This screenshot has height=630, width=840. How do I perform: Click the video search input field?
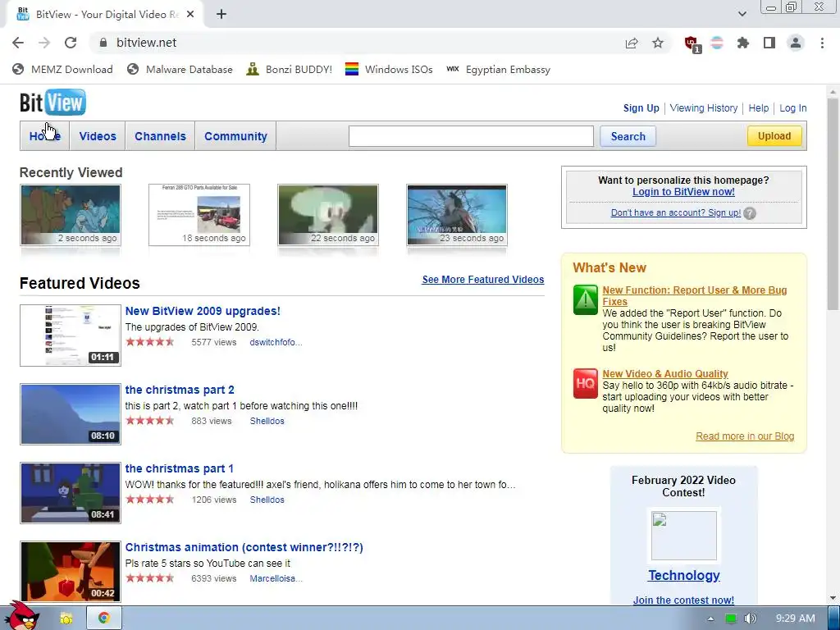click(471, 136)
